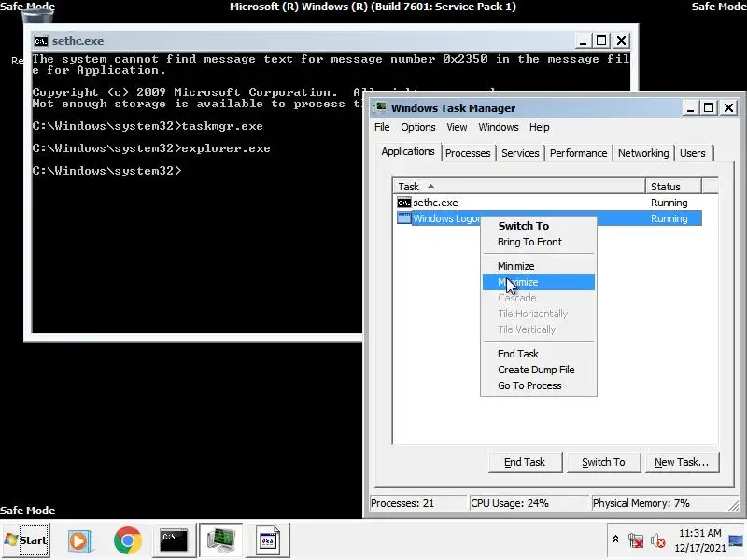Choose Maximize in context menu
The height and width of the screenshot is (560, 747).
(x=539, y=282)
